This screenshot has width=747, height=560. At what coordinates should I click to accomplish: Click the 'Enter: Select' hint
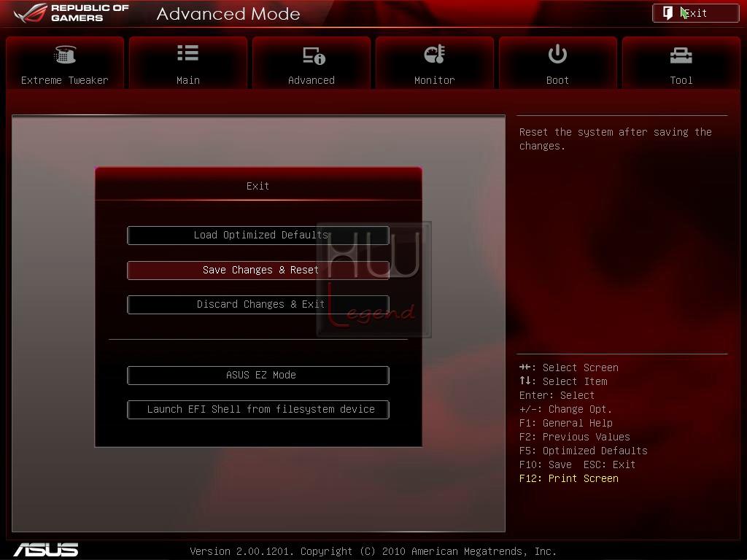pos(557,395)
